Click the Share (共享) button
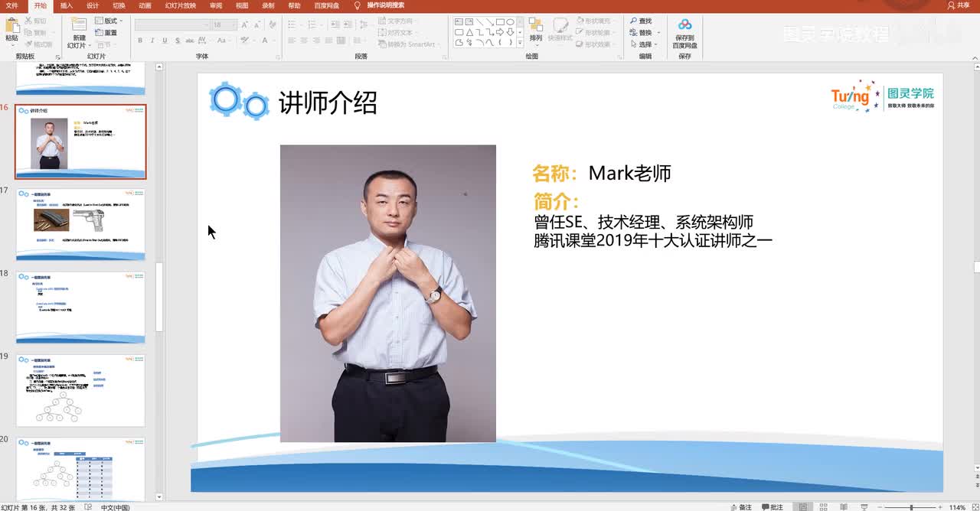 tap(959, 5)
